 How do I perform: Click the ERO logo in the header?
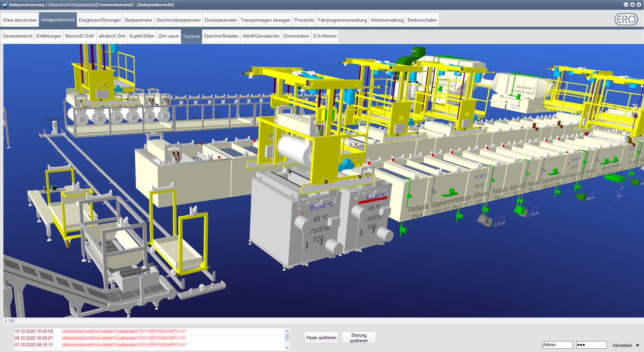point(626,20)
